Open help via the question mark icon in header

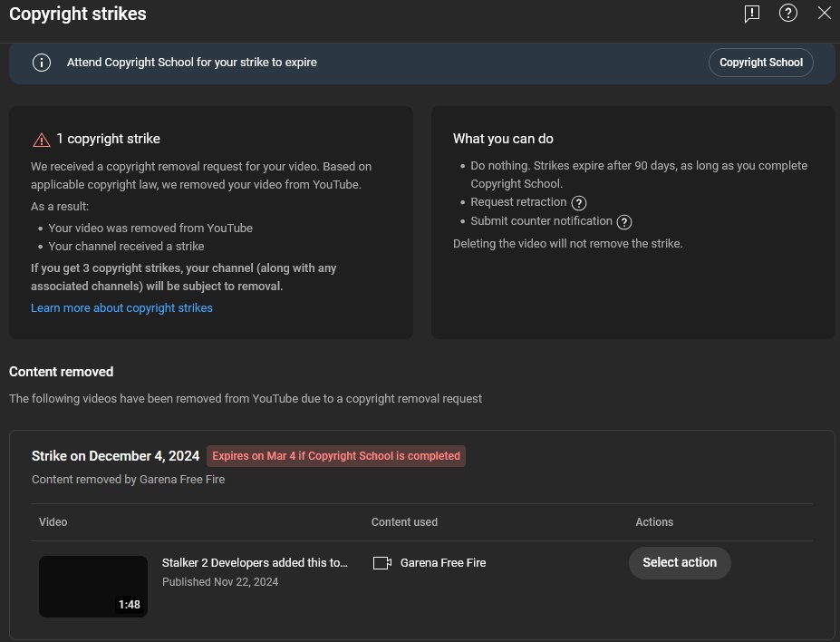(x=787, y=13)
